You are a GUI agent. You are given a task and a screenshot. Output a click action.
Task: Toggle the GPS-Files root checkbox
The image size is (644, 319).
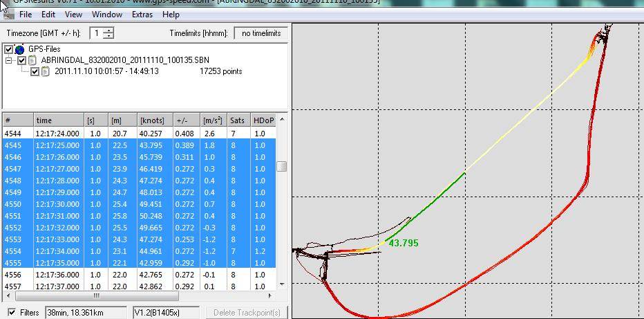(8, 50)
